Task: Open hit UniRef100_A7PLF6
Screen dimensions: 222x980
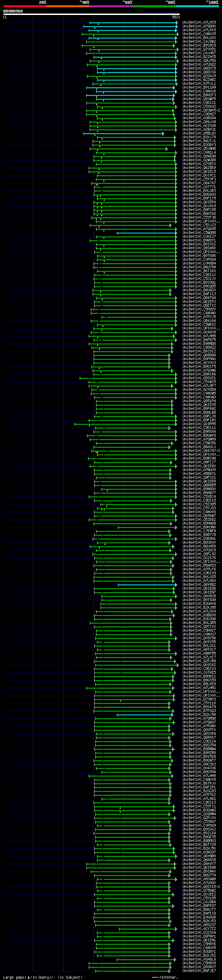Action: 199,569
